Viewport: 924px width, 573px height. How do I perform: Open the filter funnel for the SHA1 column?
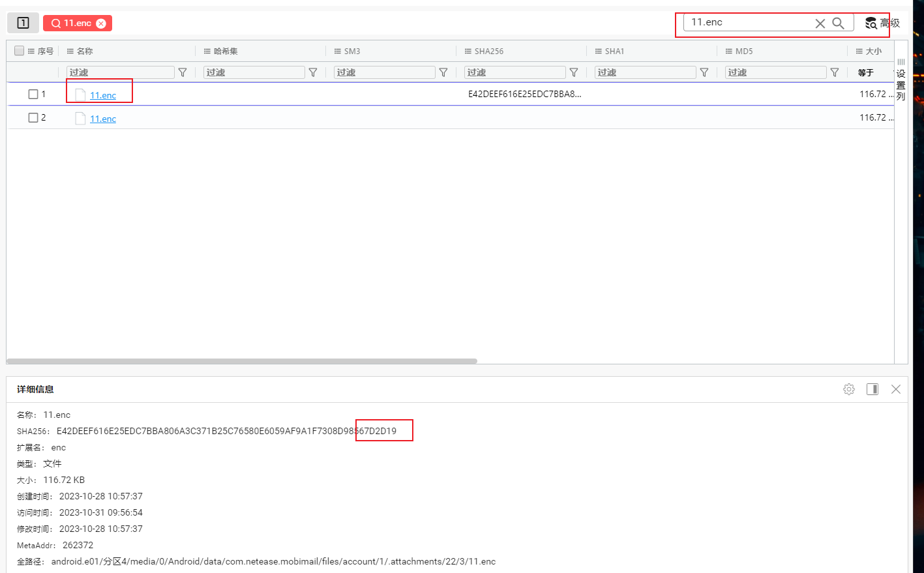(704, 72)
